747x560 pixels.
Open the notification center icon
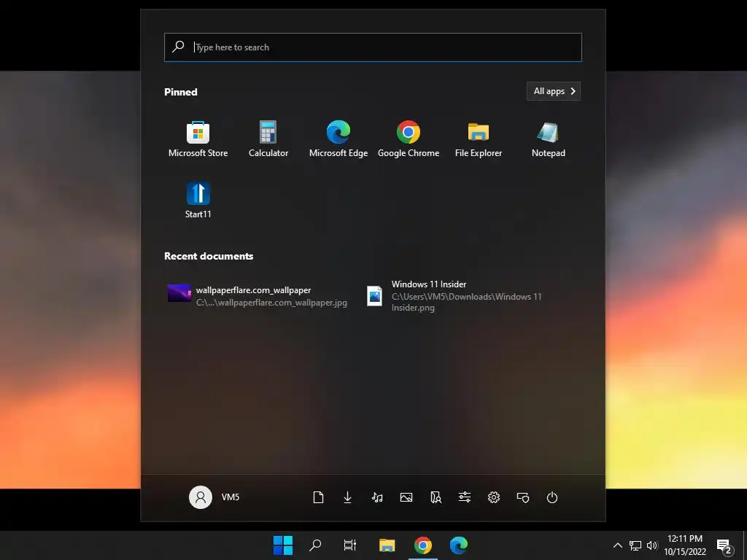724,546
